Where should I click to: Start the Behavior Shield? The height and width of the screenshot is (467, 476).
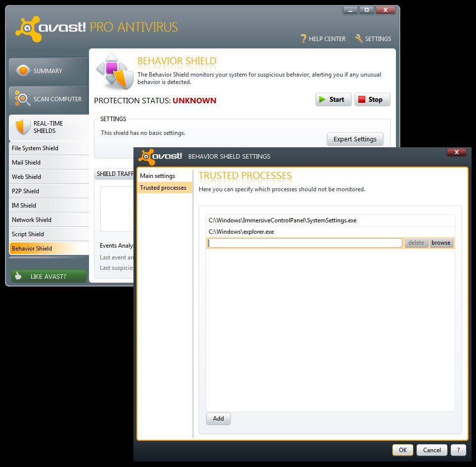point(333,99)
